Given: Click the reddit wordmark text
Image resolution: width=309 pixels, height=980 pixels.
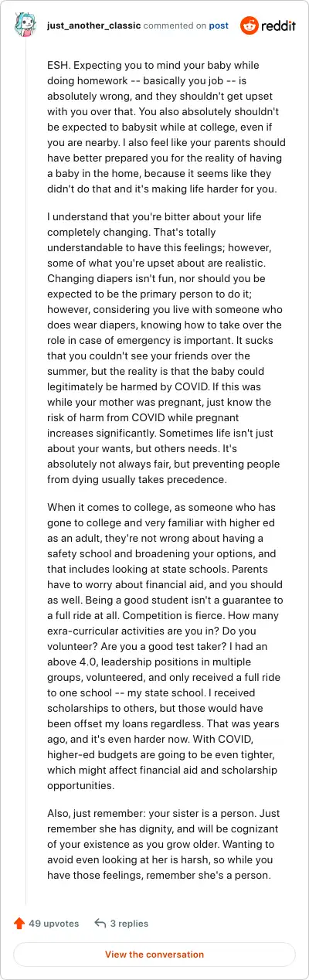Looking at the screenshot, I should click(279, 26).
